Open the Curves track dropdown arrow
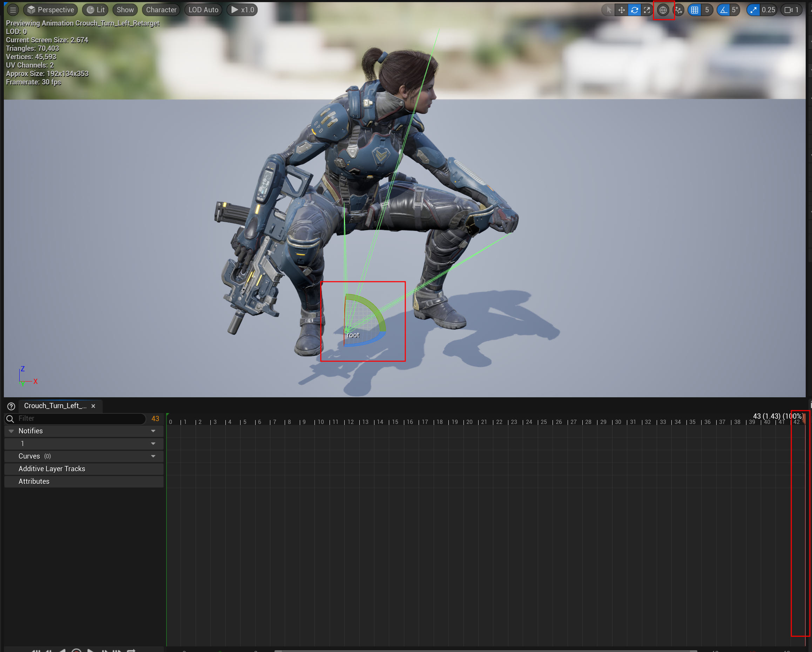Viewport: 812px width, 652px height. [x=153, y=456]
